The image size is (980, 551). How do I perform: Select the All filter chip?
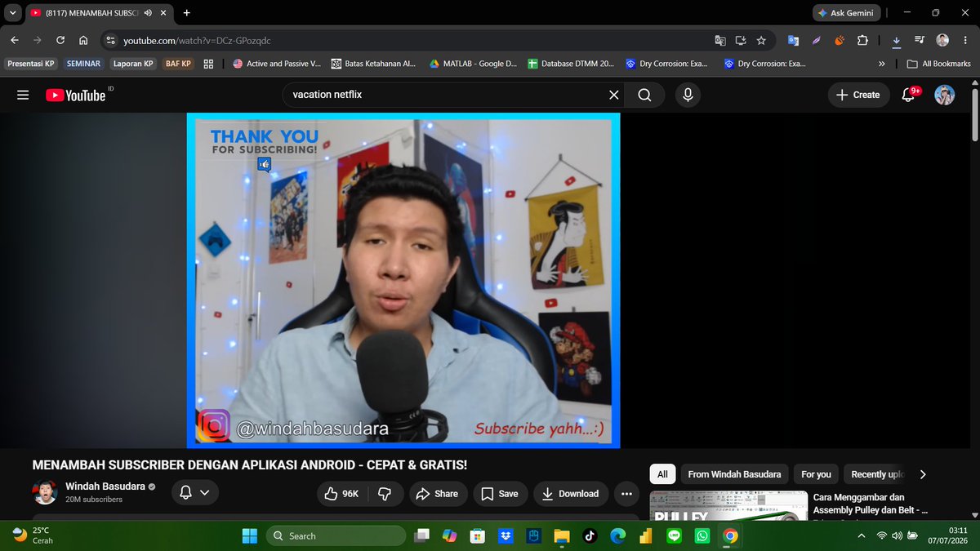tap(662, 474)
